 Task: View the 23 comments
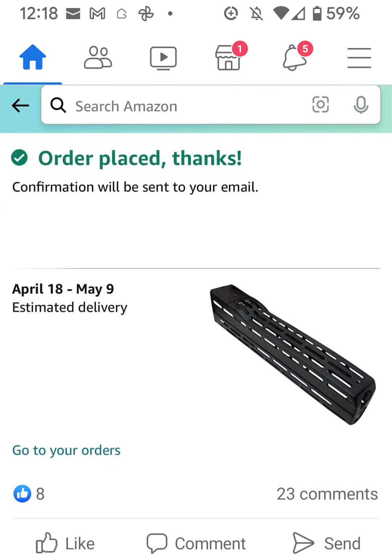click(327, 494)
